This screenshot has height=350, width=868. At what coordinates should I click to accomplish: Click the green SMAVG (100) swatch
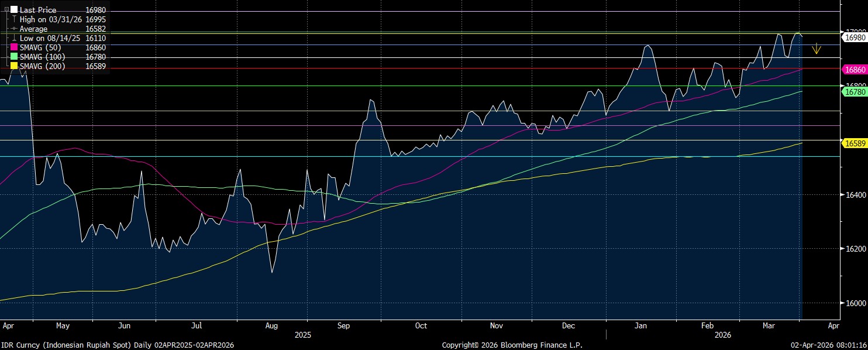tap(14, 57)
